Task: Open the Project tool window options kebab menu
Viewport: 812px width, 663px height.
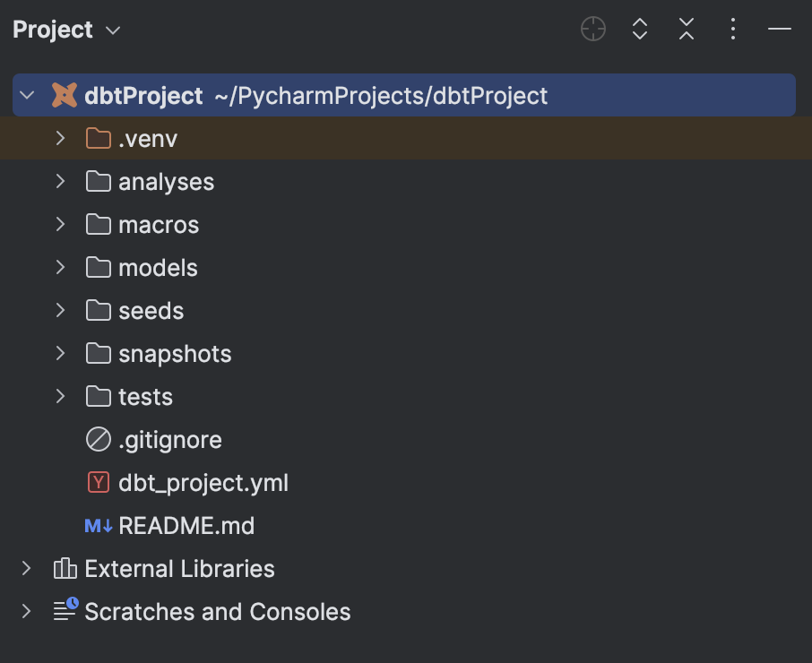Action: pos(732,29)
